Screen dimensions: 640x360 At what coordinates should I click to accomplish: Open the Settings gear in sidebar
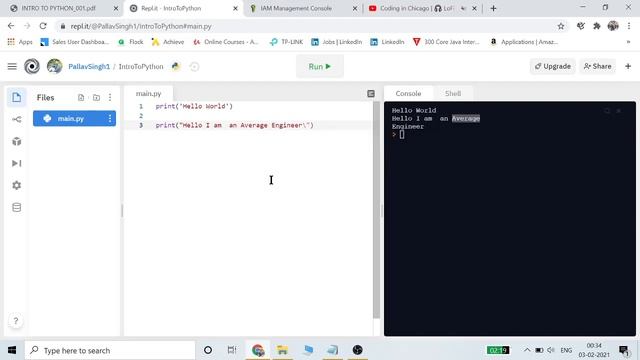(x=17, y=185)
